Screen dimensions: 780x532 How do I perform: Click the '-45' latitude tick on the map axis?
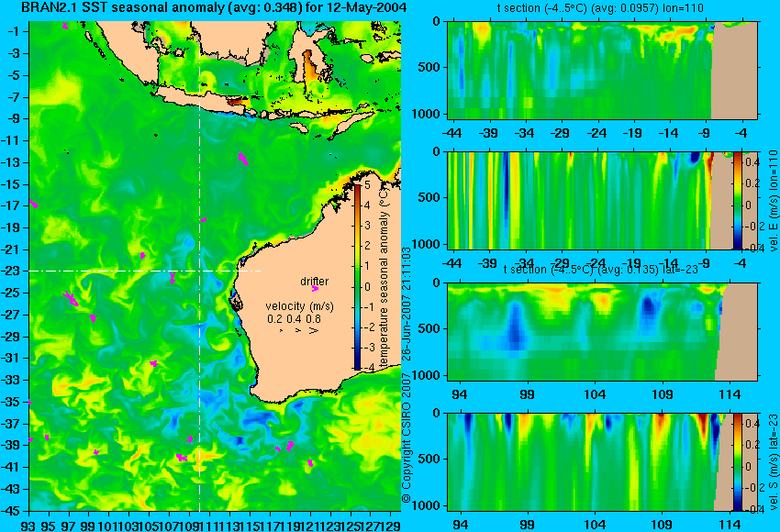click(12, 511)
